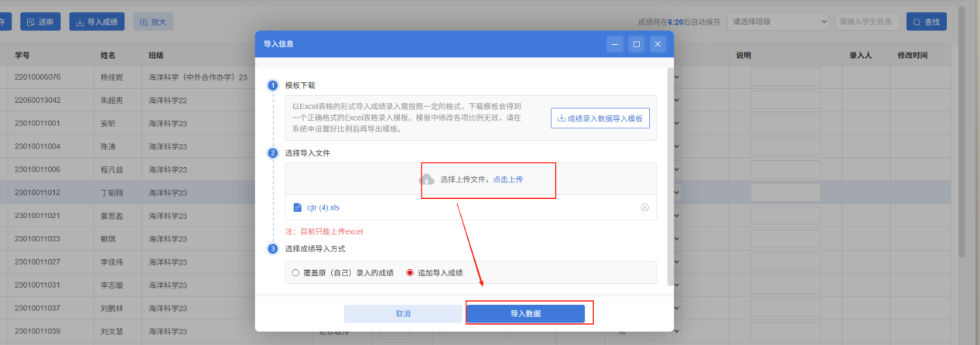Remove the uploaded cjlr (4).xls file
Screen dimensions: 980x345
(644, 207)
